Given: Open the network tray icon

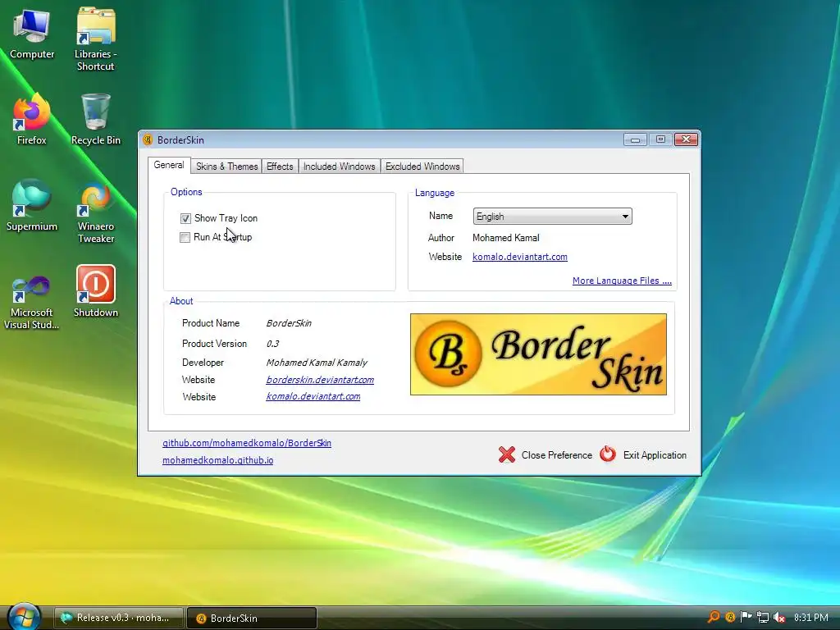Looking at the screenshot, I should coord(763,617).
